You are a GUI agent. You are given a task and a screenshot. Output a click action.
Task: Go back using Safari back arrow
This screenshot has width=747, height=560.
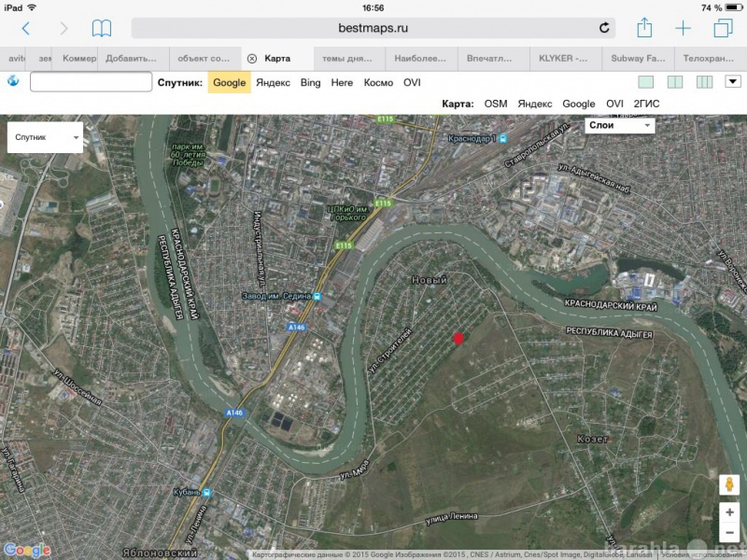point(26,28)
